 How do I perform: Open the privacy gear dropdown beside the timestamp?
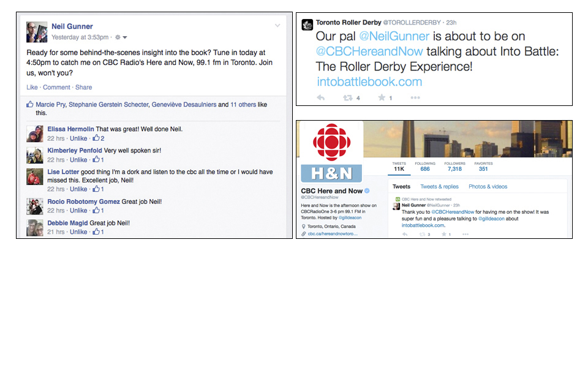(121, 37)
